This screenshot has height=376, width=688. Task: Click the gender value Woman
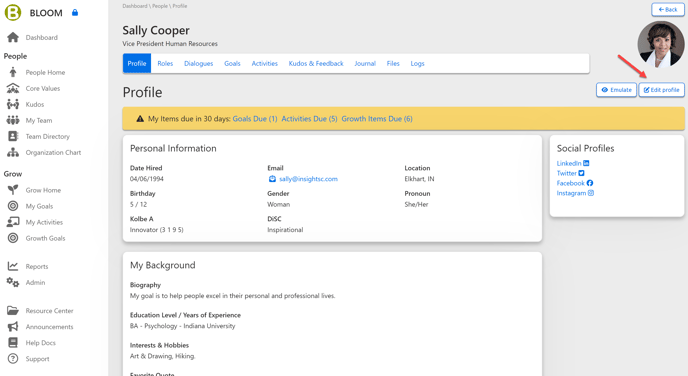tap(279, 204)
